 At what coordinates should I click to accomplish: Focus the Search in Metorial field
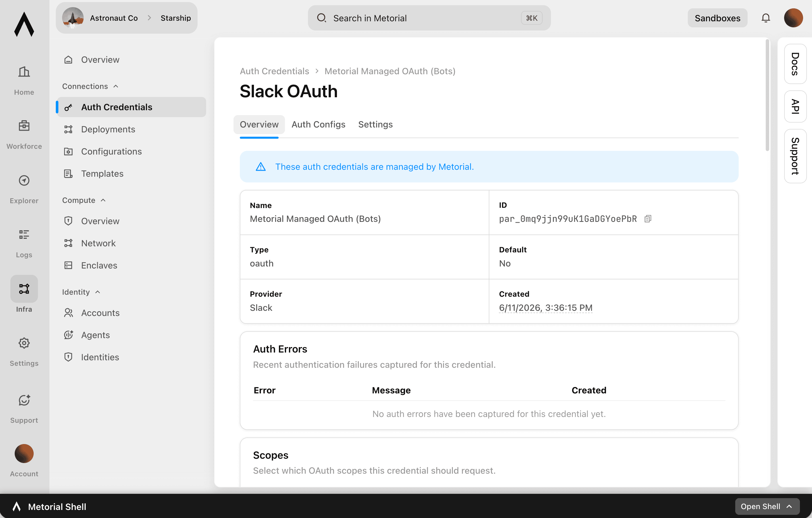(x=429, y=18)
